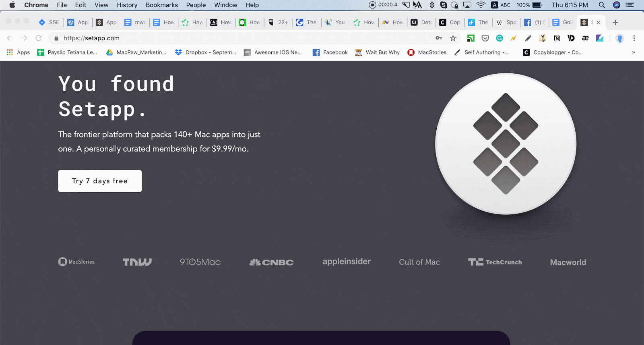This screenshot has height=345, width=644.
Task: Show hidden bookmarks via double chevron
Action: point(634,52)
